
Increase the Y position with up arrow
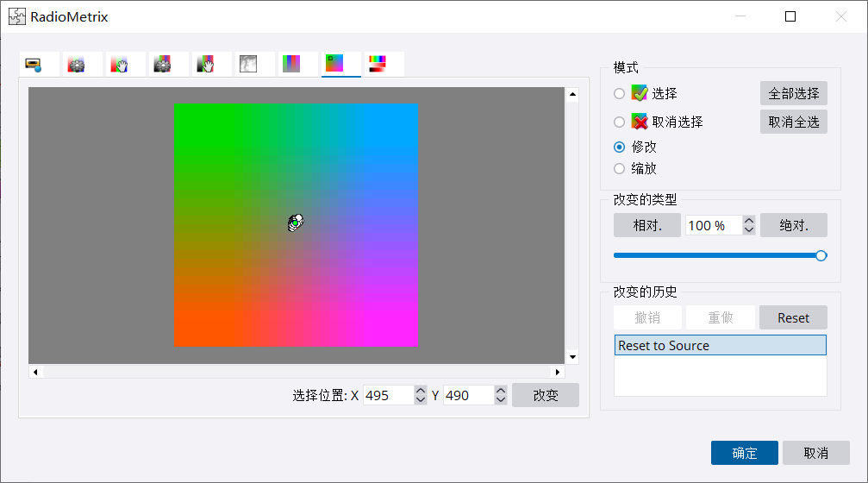point(501,391)
